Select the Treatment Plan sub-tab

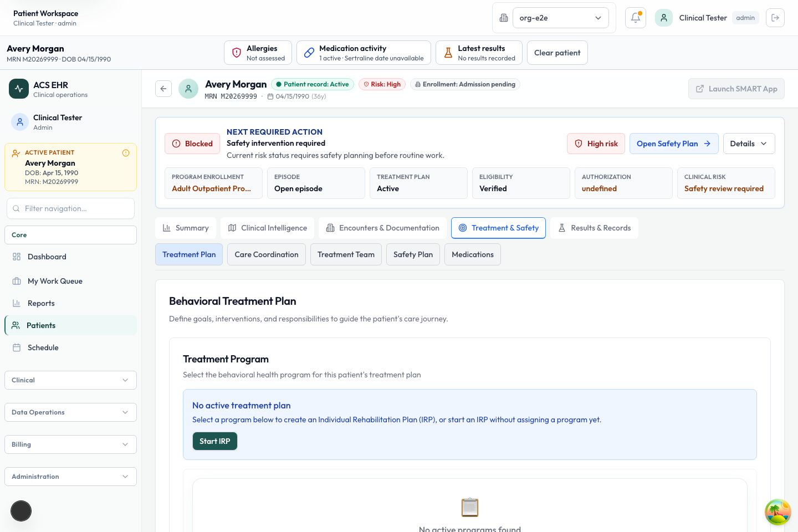[189, 254]
